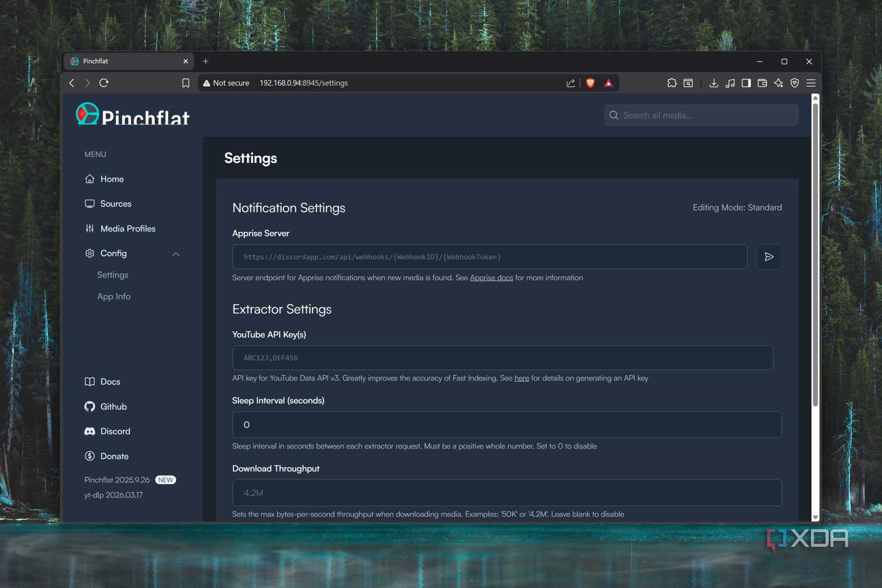
Task: Open the Brave VPN shield icon
Action: click(x=795, y=83)
